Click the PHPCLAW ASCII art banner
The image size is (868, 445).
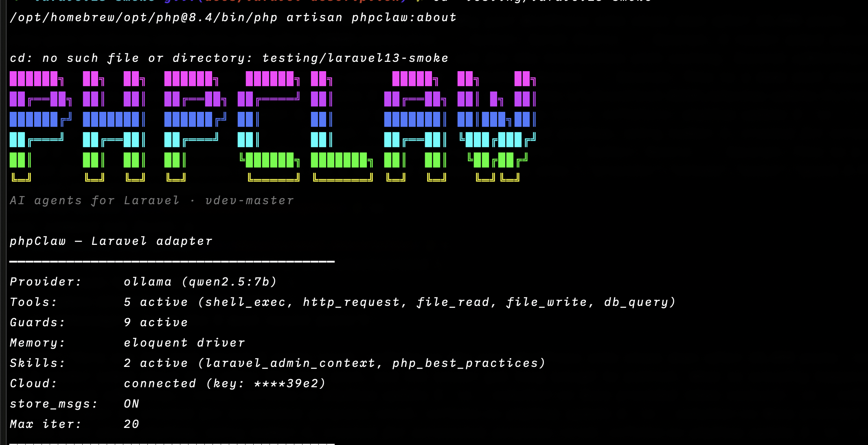coord(273,127)
